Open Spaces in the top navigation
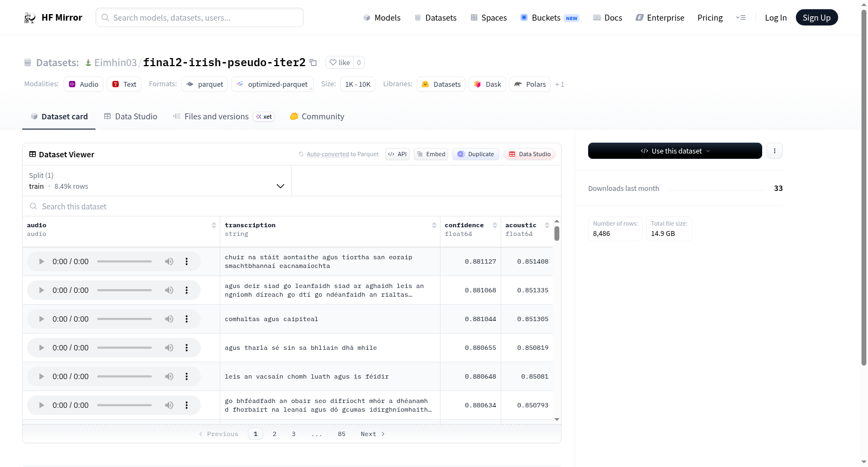This screenshot has height=467, width=868. point(488,17)
